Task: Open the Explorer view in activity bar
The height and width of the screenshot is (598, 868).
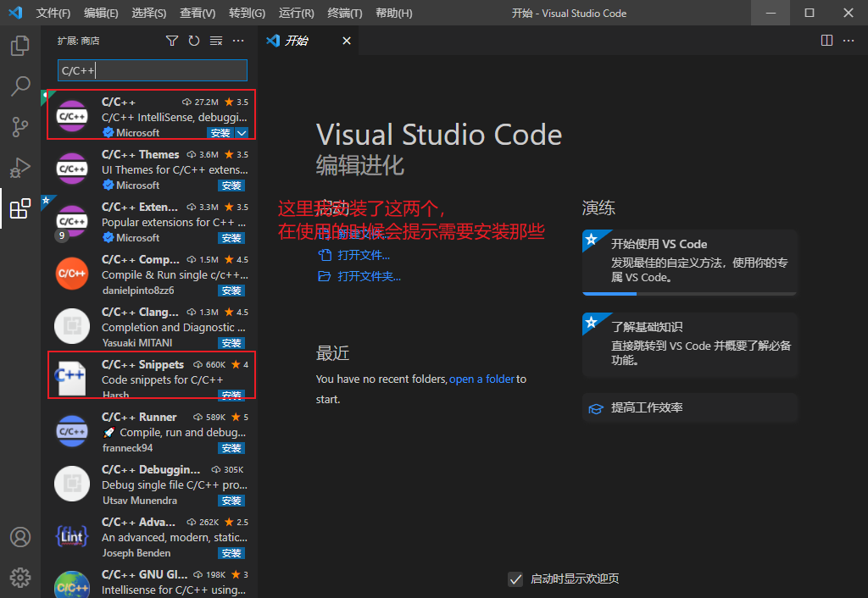Action: point(20,46)
